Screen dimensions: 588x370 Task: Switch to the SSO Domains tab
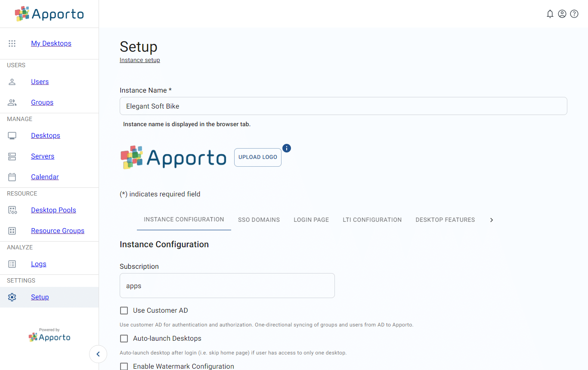259,220
